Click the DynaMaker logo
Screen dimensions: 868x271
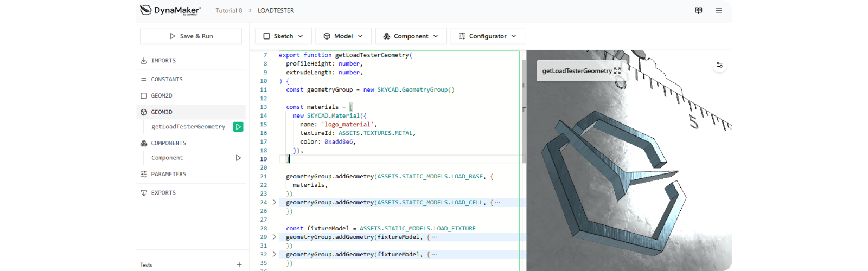click(x=170, y=10)
